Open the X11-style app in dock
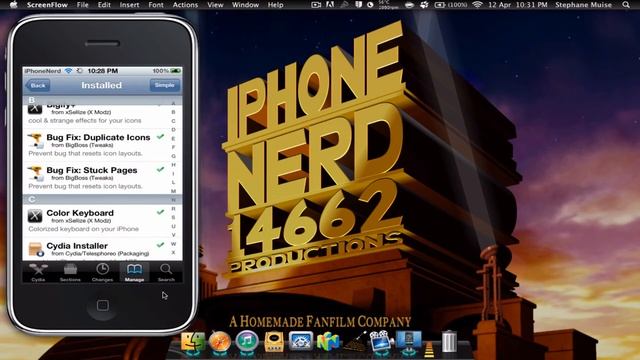Image resolution: width=640 pixels, height=360 pixels. coord(301,341)
